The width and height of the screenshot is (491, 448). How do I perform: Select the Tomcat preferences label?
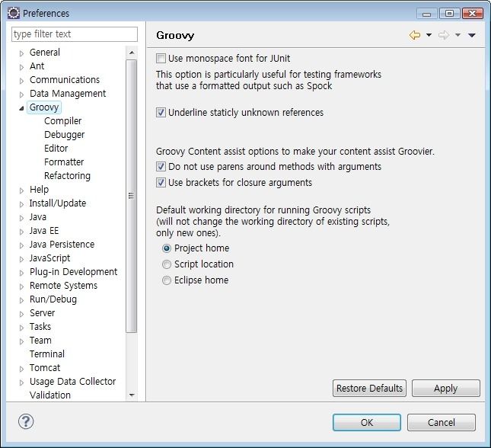[45, 368]
